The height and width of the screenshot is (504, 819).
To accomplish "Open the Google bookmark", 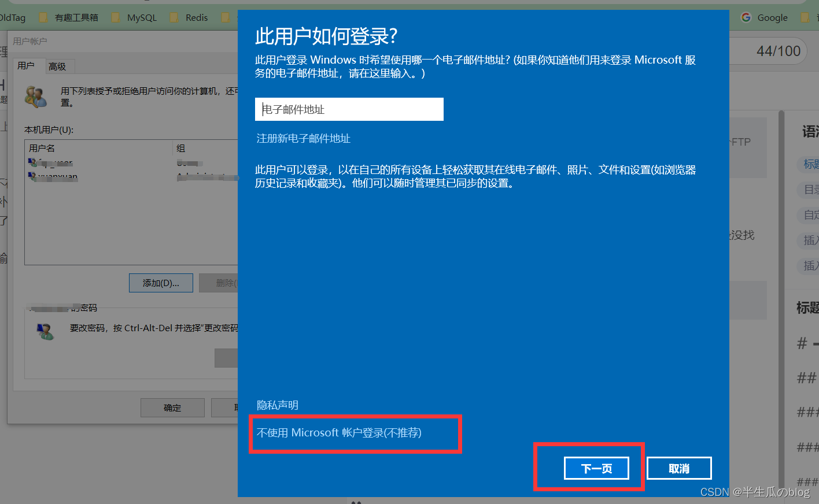I will 765,18.
